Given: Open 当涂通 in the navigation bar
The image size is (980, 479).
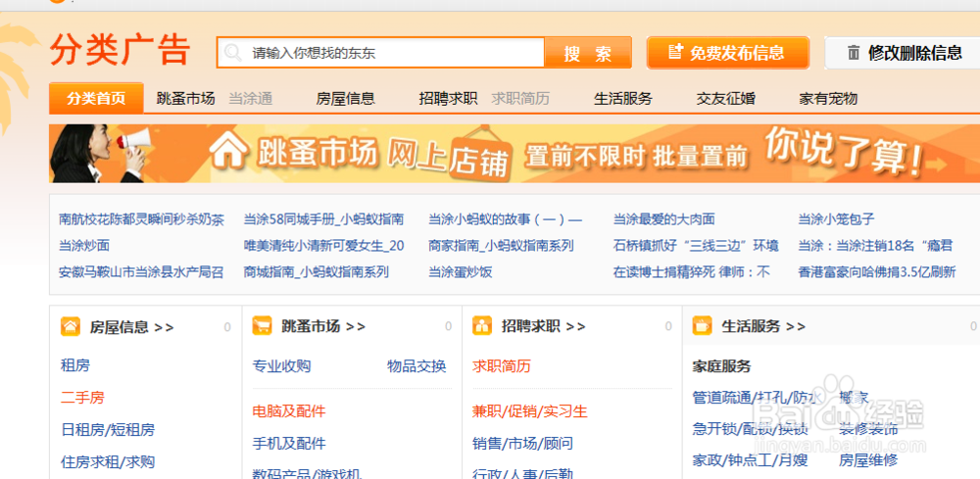Looking at the screenshot, I should [x=251, y=99].
